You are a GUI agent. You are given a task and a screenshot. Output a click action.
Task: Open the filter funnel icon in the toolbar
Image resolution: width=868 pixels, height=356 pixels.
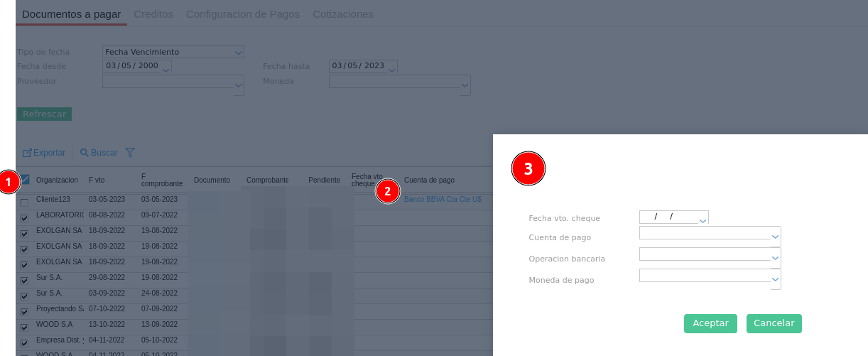130,153
